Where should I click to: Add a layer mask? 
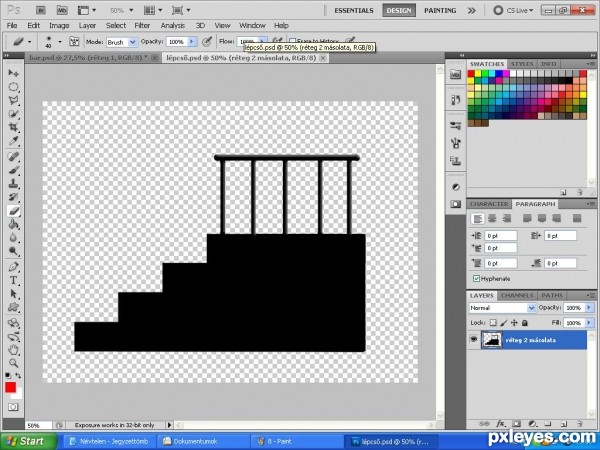(x=516, y=424)
